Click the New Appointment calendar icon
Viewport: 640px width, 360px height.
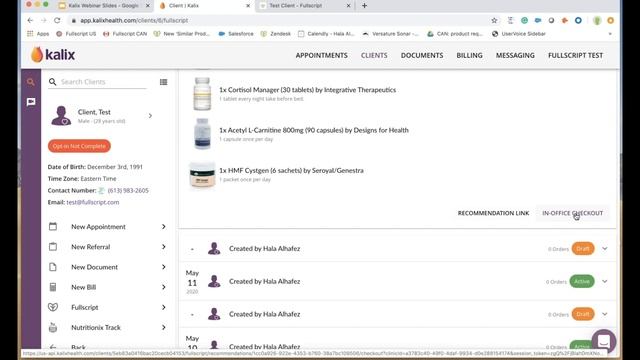click(x=53, y=227)
